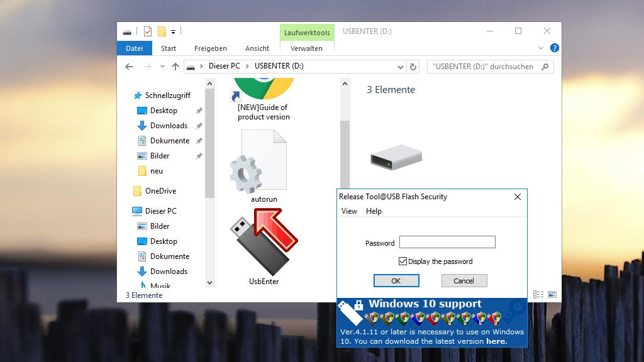Click the pin icon next to Dokumente
This screenshot has height=362, width=644.
(199, 141)
